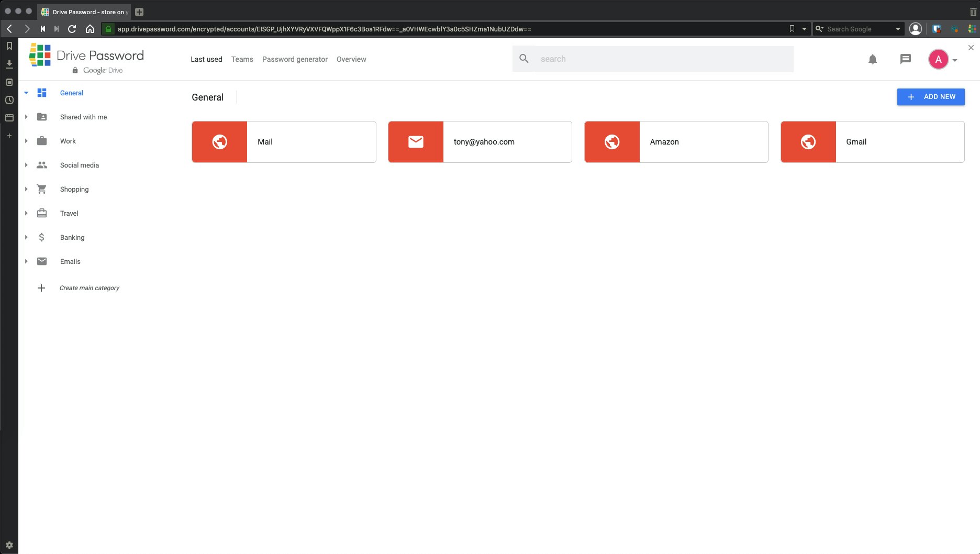Click Create main category

click(x=90, y=287)
